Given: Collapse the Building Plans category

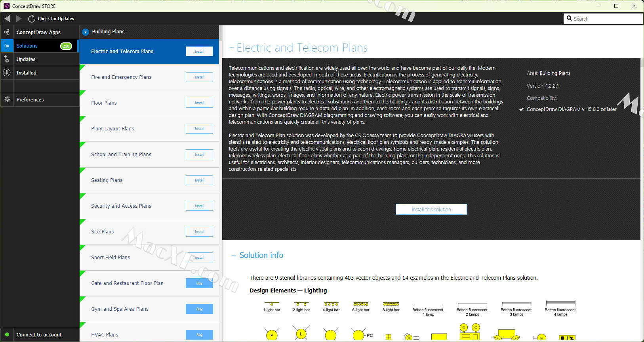Looking at the screenshot, I should coord(86,32).
